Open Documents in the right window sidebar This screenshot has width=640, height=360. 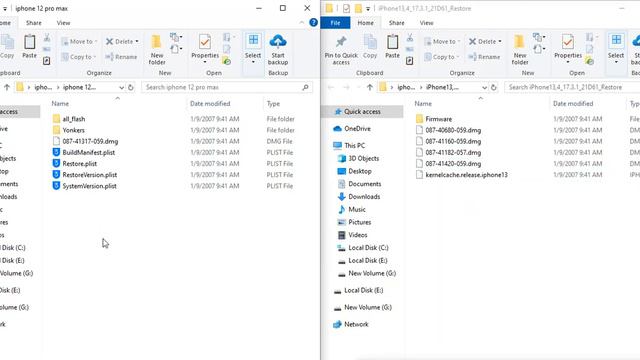(364, 184)
